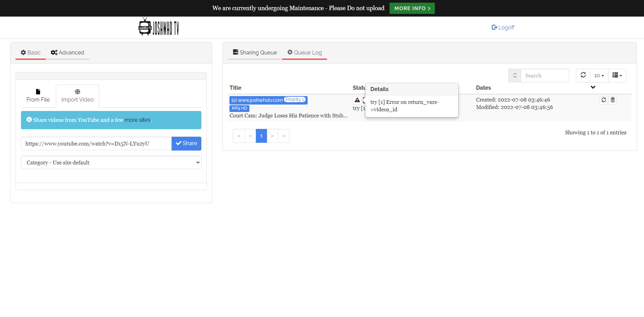Retry the failed queue entry
This screenshot has width=644, height=317.
[604, 100]
